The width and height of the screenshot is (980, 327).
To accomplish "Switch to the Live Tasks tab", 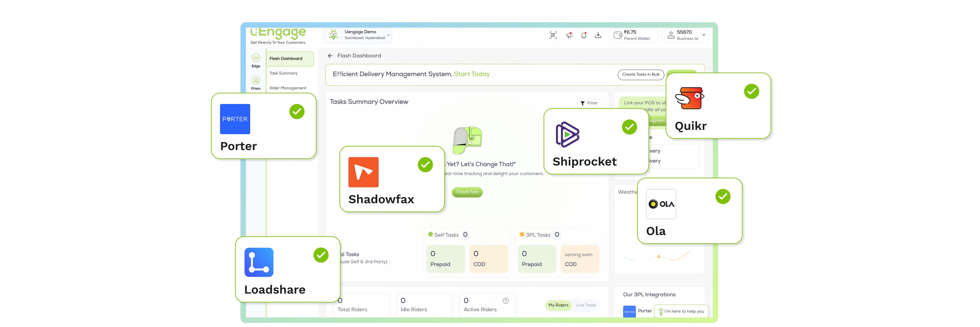I will click(586, 305).
